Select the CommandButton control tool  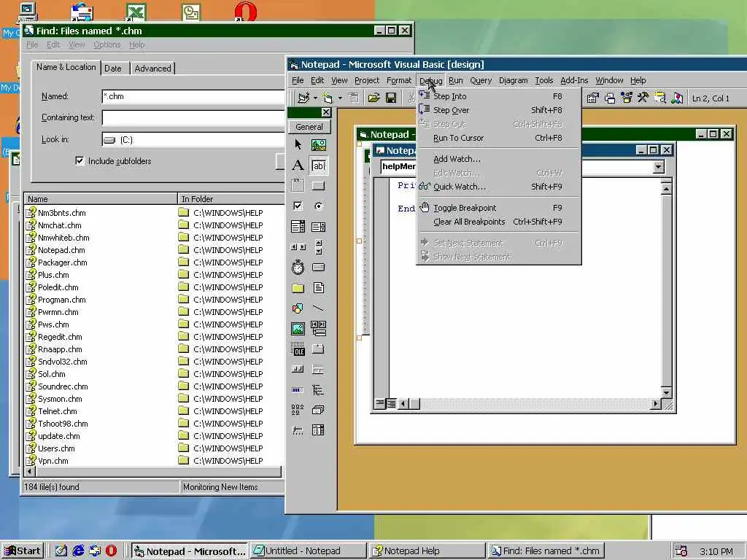tap(318, 186)
